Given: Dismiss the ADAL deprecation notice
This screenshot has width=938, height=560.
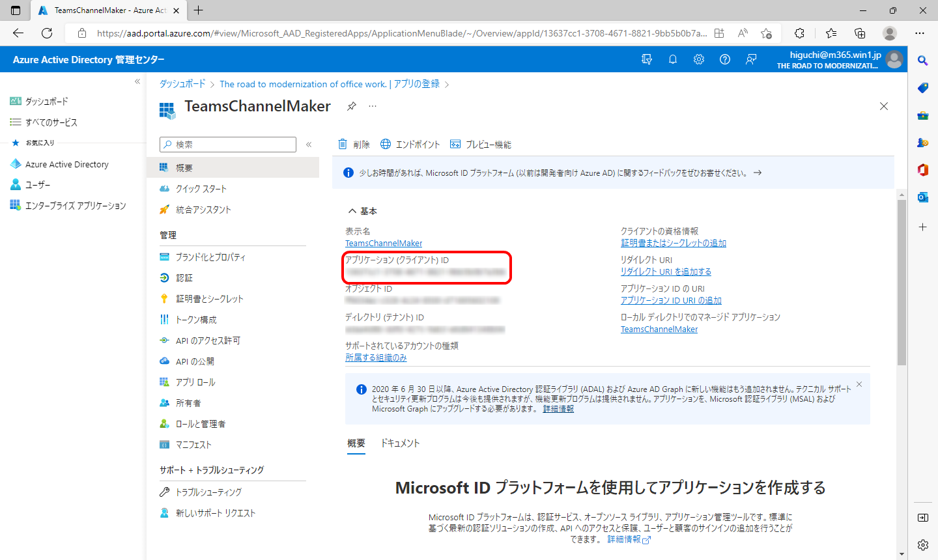Looking at the screenshot, I should click(859, 385).
